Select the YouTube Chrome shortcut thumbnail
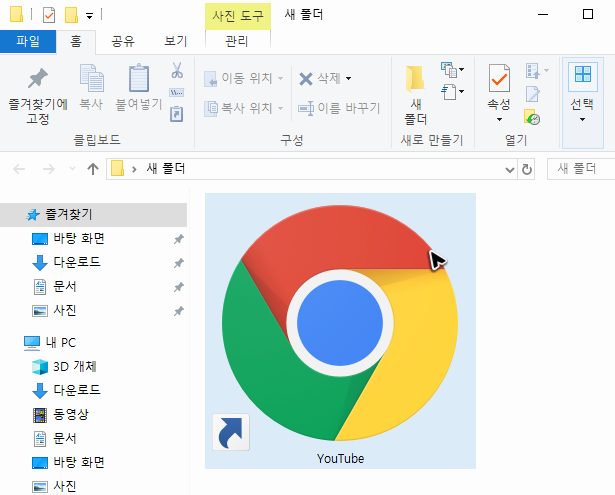Viewport: 615px width, 495px height. (x=340, y=322)
